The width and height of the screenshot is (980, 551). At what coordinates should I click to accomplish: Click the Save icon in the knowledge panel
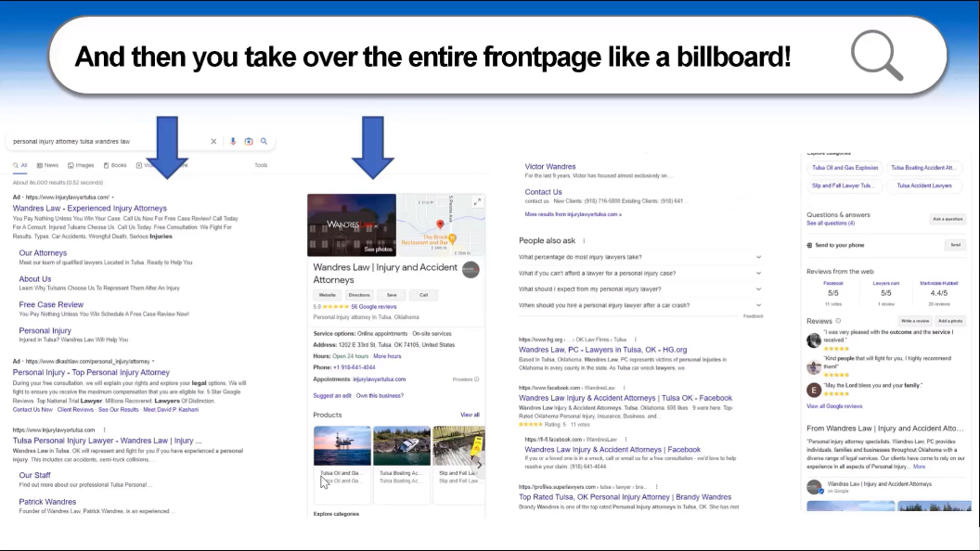coord(391,295)
